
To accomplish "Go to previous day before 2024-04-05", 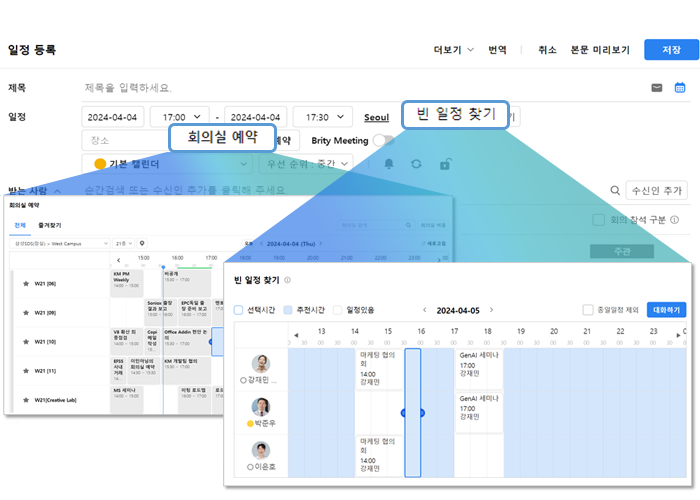I will tap(425, 310).
